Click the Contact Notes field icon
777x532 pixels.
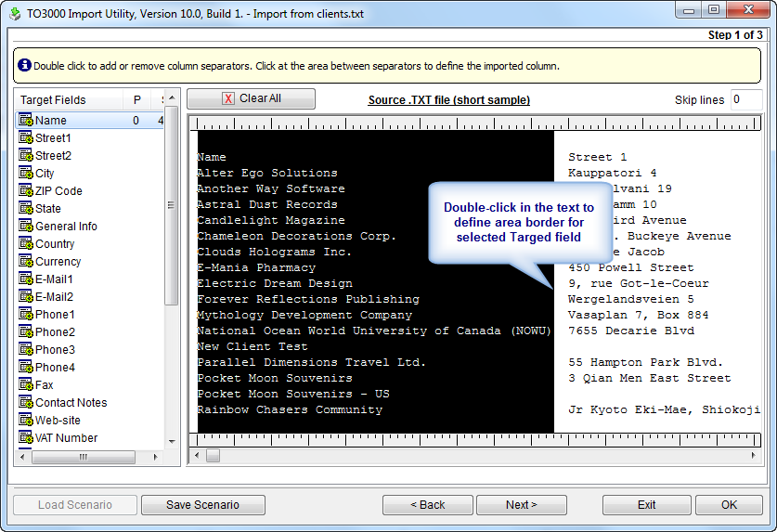(26, 402)
